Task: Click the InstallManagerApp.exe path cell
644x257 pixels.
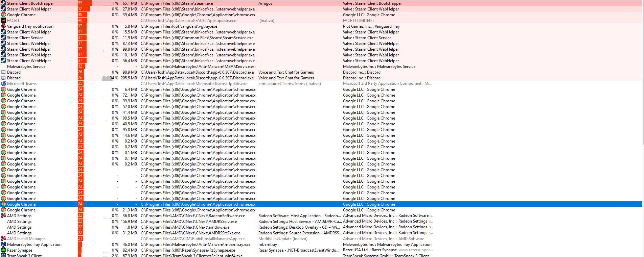Action: click(x=192, y=239)
